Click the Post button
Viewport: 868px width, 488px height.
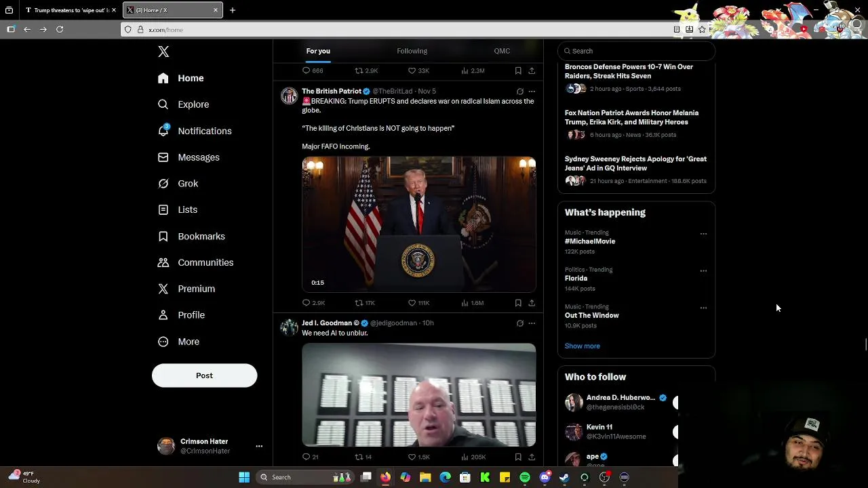pos(204,375)
